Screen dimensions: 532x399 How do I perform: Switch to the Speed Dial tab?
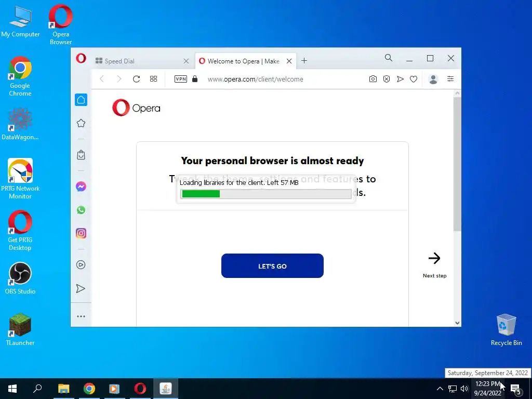[142, 61]
